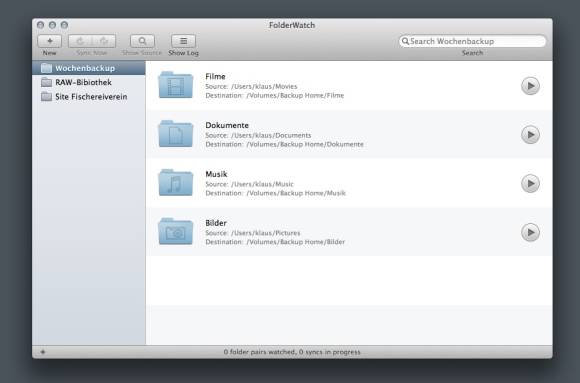Click the New folder pair plus button

point(50,41)
